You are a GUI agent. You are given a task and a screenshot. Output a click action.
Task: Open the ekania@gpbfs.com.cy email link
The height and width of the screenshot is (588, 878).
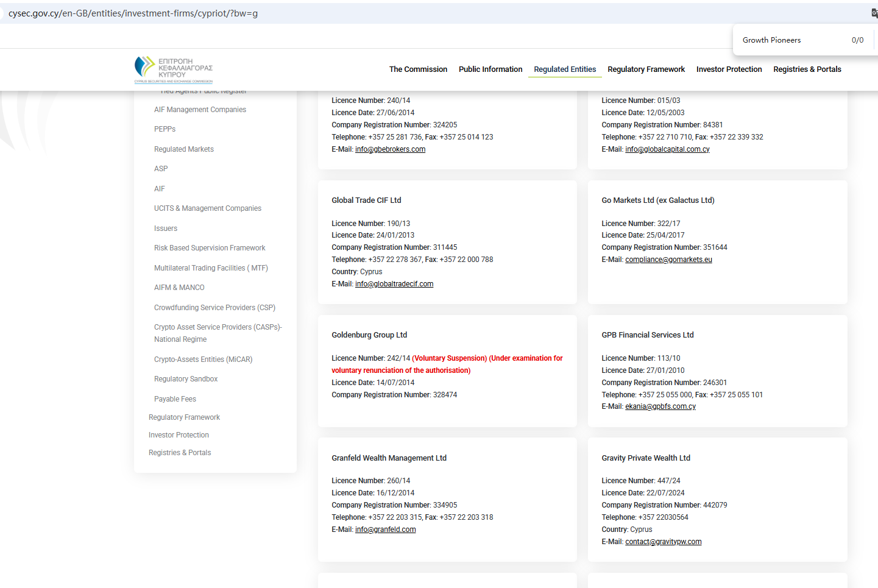point(660,406)
